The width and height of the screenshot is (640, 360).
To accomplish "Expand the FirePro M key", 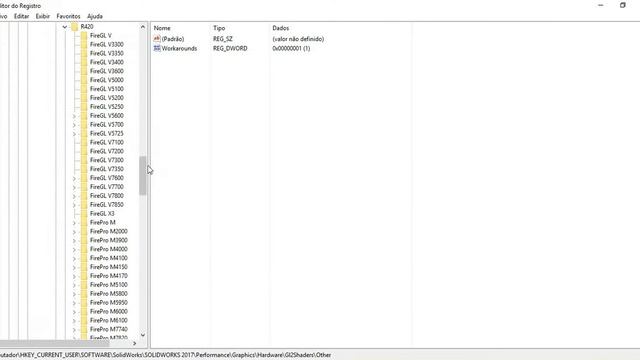I will click(74, 223).
